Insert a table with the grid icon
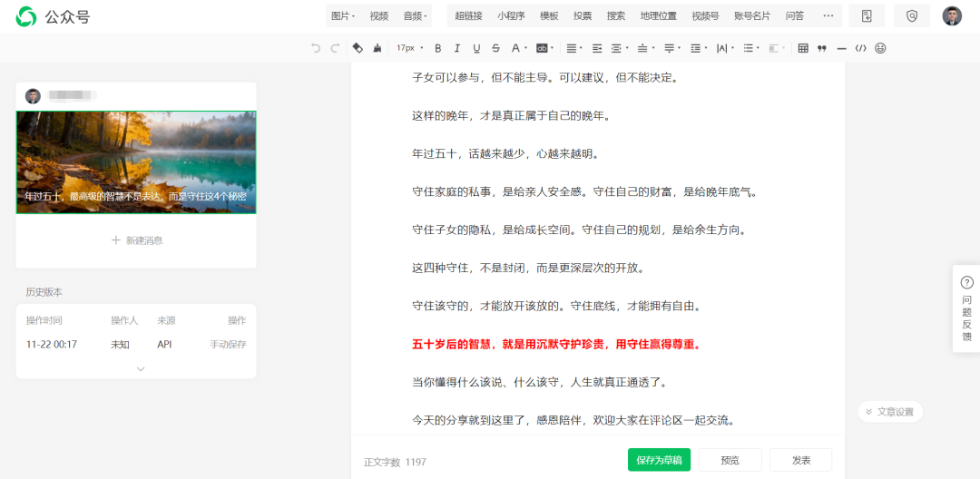The width and height of the screenshot is (980, 479). point(803,48)
